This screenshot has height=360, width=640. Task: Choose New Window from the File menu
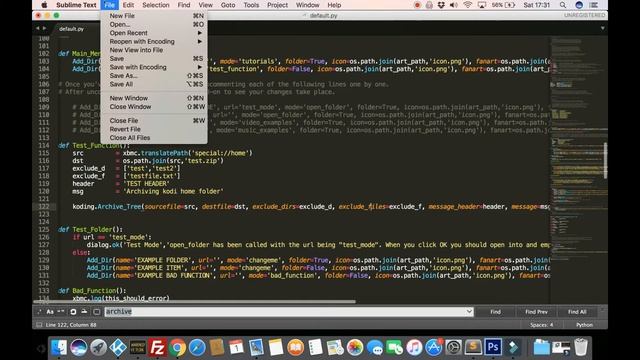(x=154, y=98)
